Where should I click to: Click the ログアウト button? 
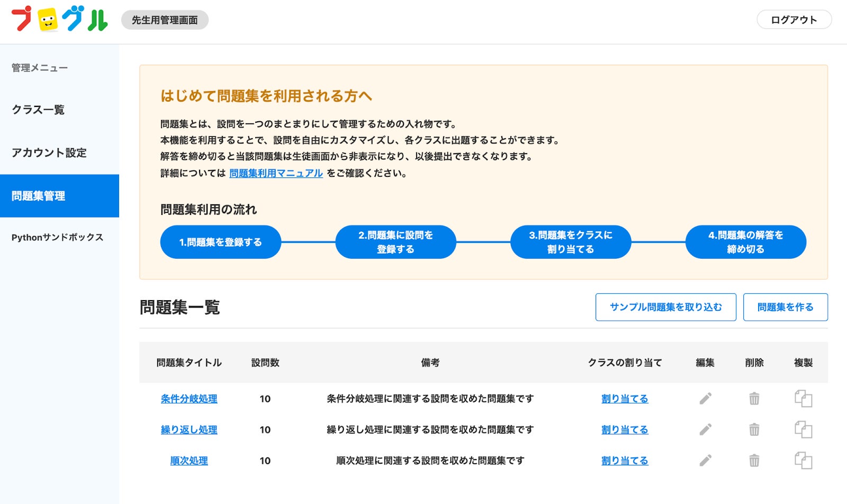[794, 20]
